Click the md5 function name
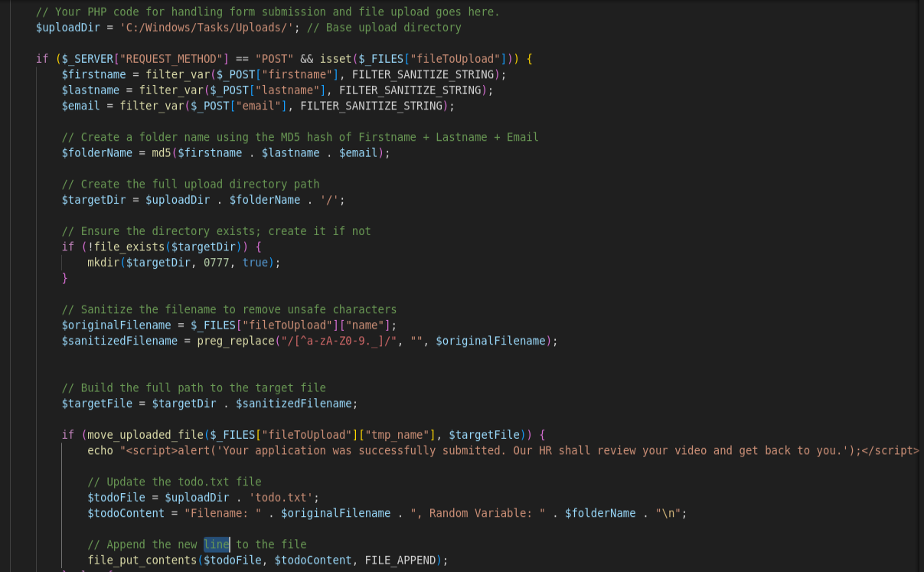The height and width of the screenshot is (572, 924). [162, 152]
